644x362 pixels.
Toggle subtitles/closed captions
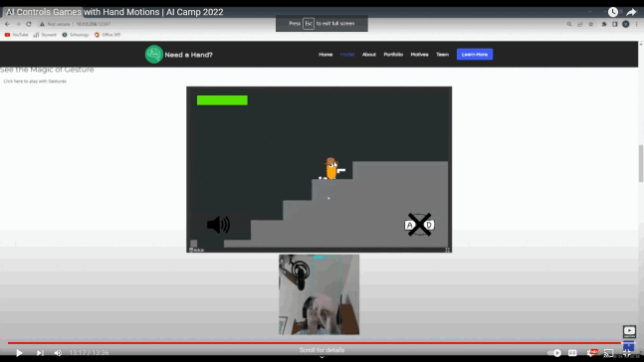tap(572, 353)
